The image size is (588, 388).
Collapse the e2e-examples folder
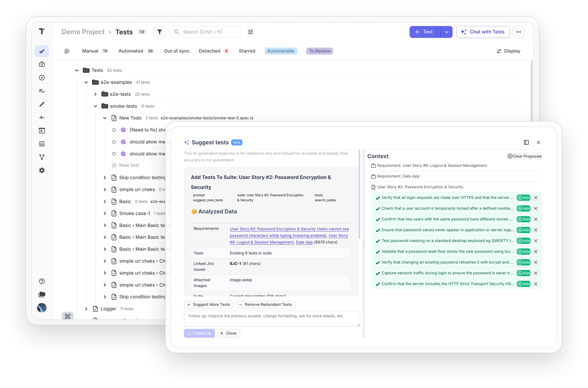(86, 82)
